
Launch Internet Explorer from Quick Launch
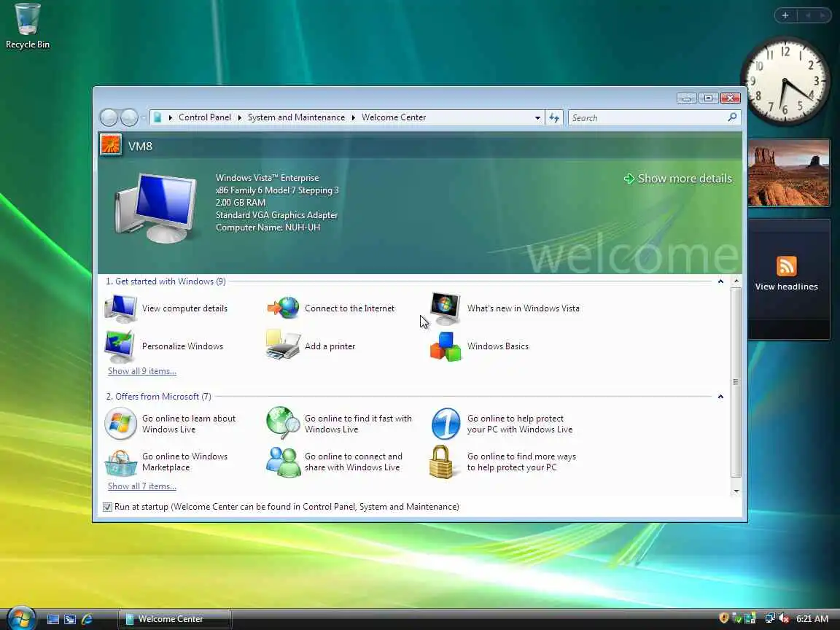[x=87, y=619]
